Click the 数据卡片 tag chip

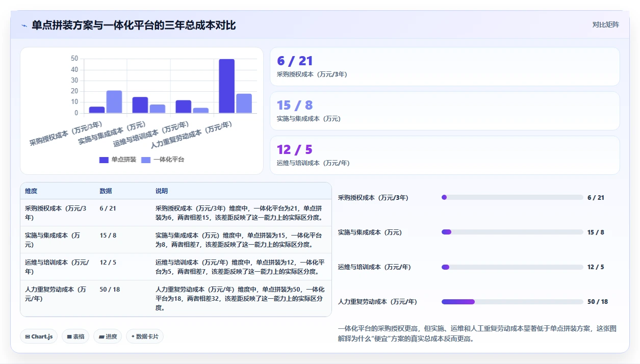tap(145, 336)
